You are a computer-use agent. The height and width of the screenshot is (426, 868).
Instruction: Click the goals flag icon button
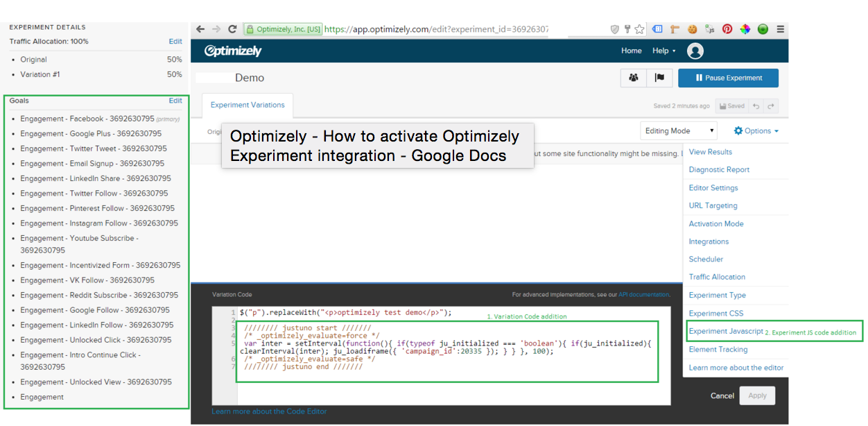coord(659,78)
